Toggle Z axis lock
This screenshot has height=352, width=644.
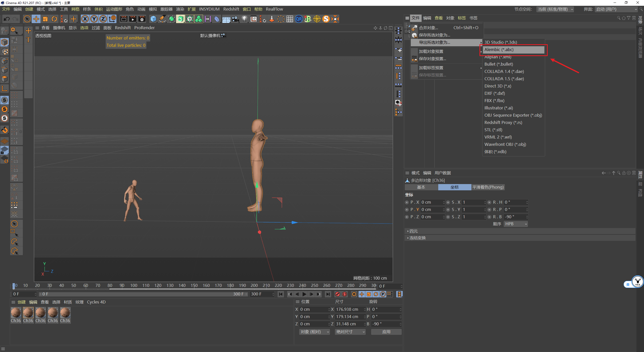pyautogui.click(x=103, y=19)
